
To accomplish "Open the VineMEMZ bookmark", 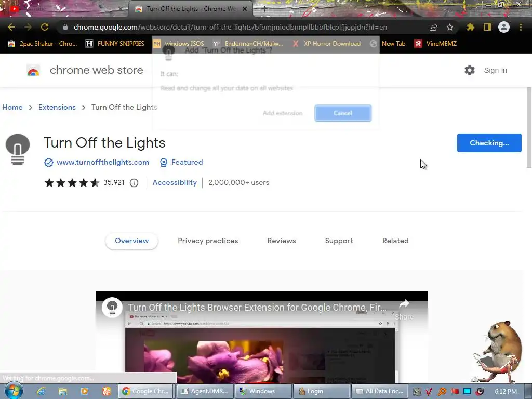I will tap(436, 44).
